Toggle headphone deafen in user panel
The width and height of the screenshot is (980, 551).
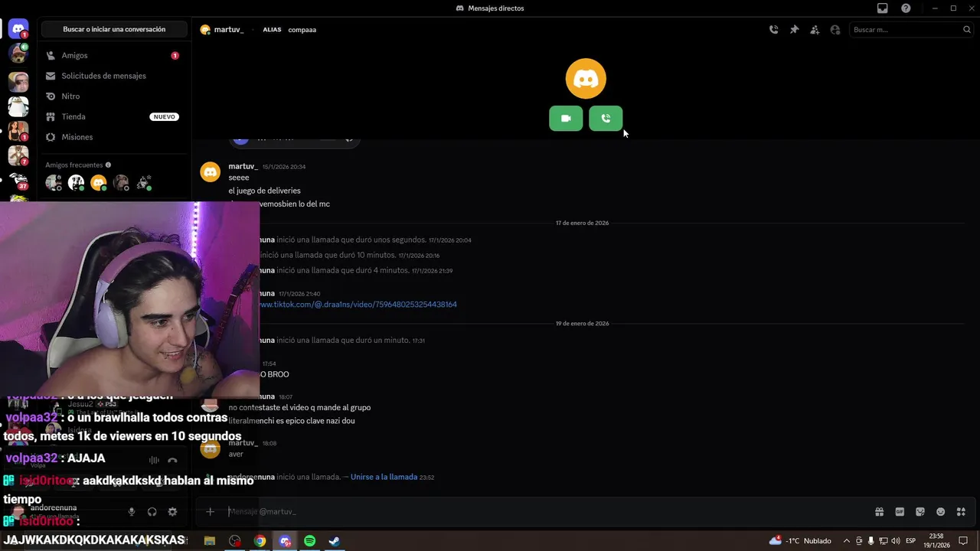tap(152, 512)
